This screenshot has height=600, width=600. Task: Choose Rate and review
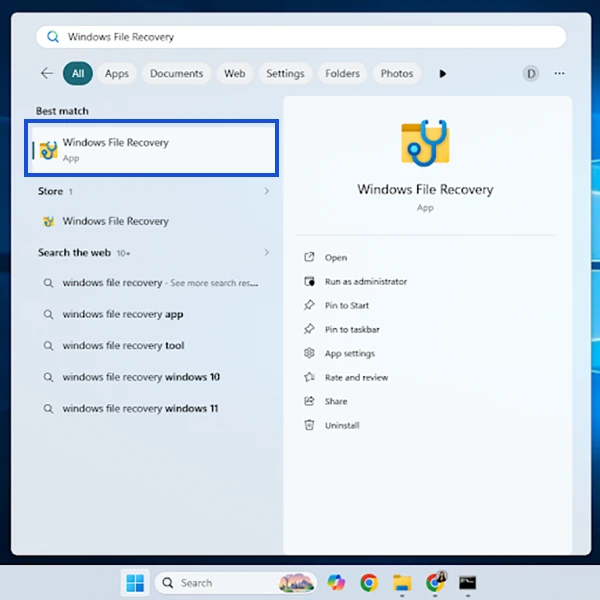coord(356,377)
